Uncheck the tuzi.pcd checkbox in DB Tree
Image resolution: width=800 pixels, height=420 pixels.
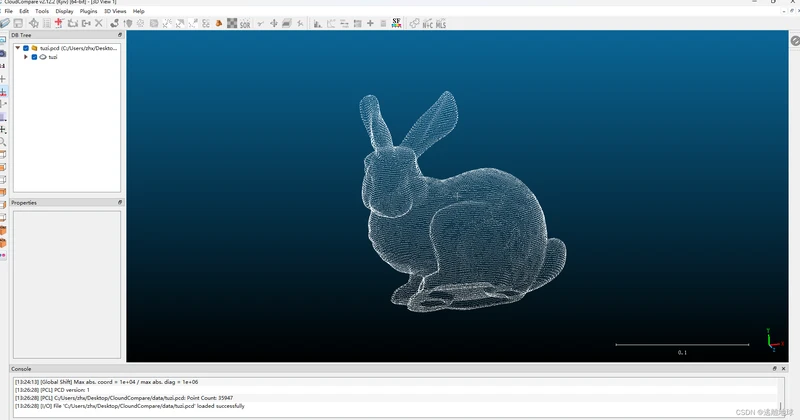(26, 48)
